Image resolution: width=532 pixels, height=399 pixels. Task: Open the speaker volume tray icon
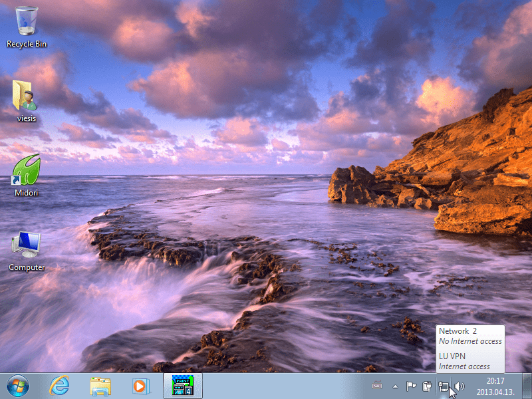(x=459, y=386)
